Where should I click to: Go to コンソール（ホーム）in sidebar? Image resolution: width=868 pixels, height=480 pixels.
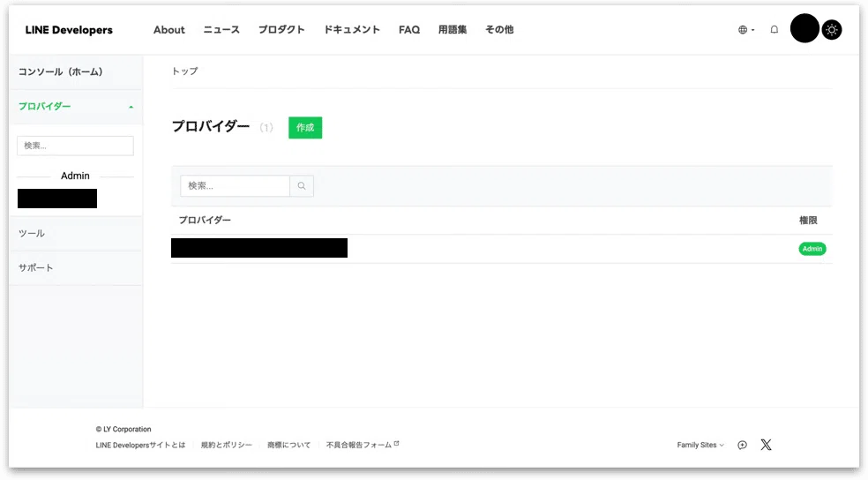tap(76, 72)
